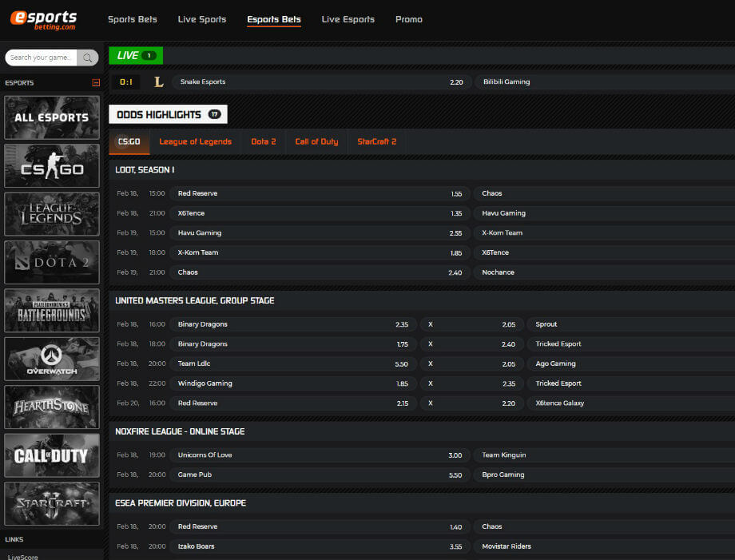
Task: Open the Dota 2 sidebar tile
Action: tap(52, 262)
